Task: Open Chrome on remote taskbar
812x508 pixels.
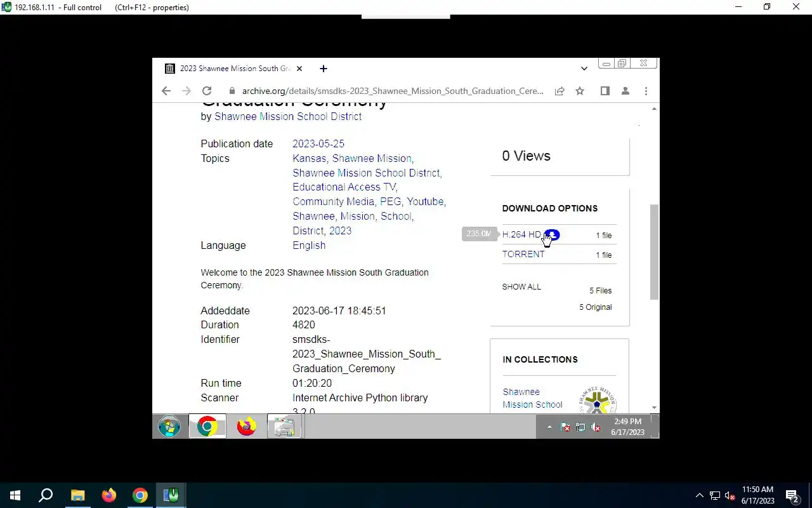Action: coord(207,427)
